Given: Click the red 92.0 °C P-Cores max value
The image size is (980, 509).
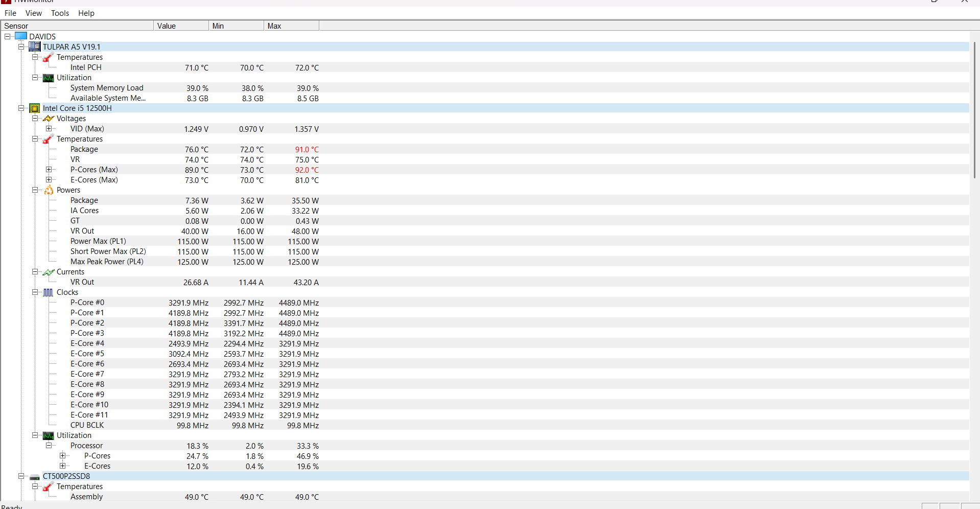Looking at the screenshot, I should point(307,170).
